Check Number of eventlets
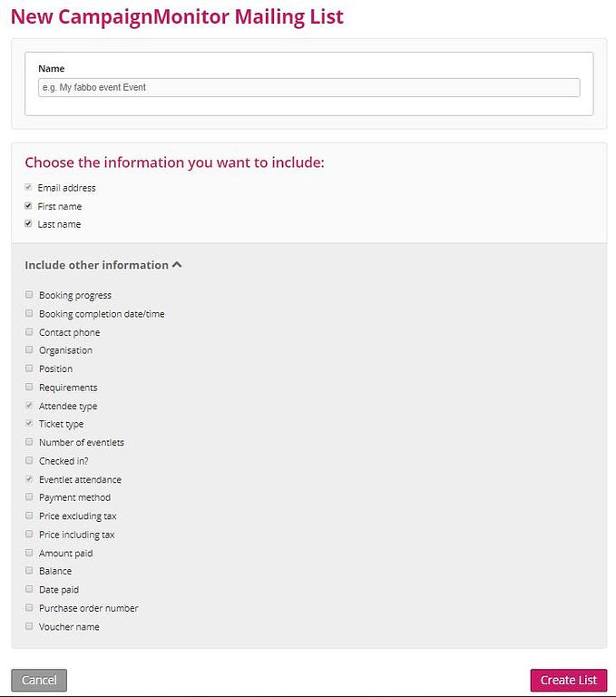The height and width of the screenshot is (697, 616). coord(29,442)
